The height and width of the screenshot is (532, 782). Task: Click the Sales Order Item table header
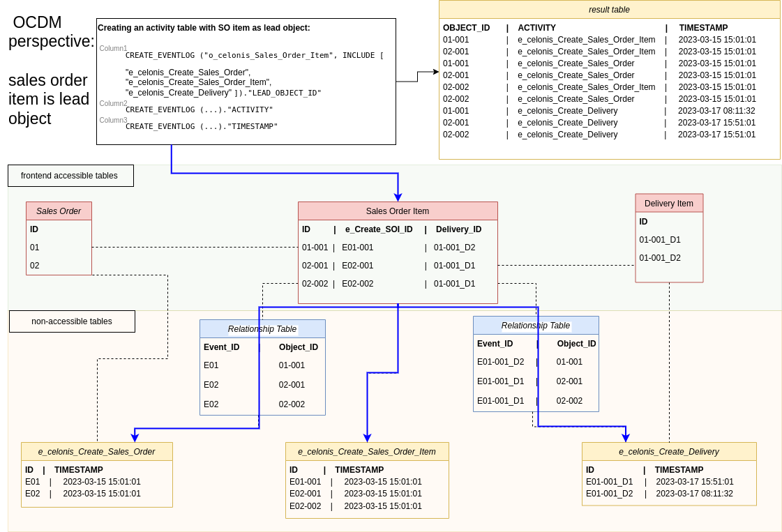click(x=398, y=211)
